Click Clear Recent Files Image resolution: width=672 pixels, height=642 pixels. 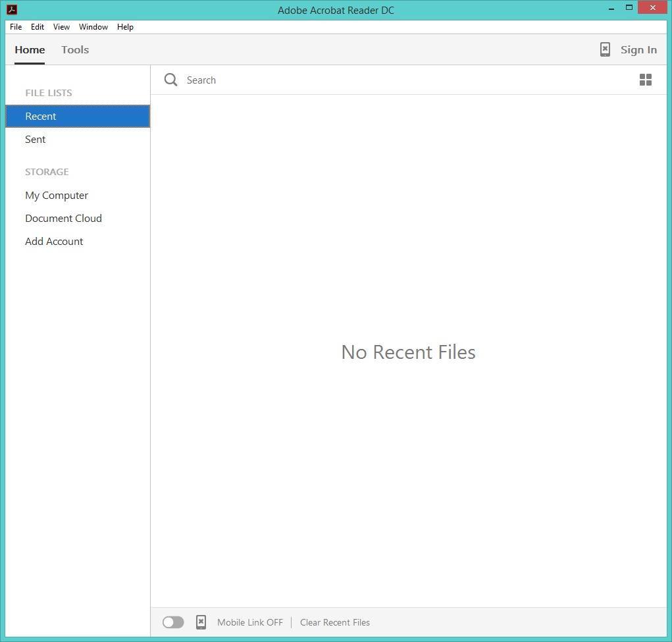point(334,622)
